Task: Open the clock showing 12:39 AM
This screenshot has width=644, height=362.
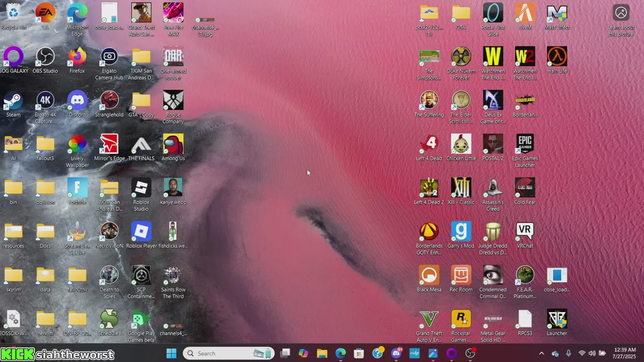Action: tap(625, 353)
